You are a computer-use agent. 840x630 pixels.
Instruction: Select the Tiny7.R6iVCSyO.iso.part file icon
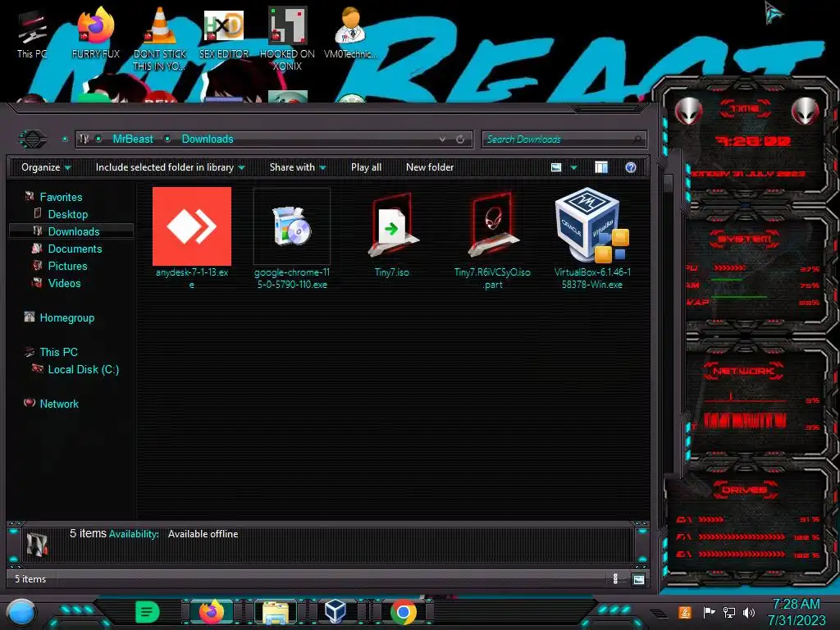pos(492,226)
